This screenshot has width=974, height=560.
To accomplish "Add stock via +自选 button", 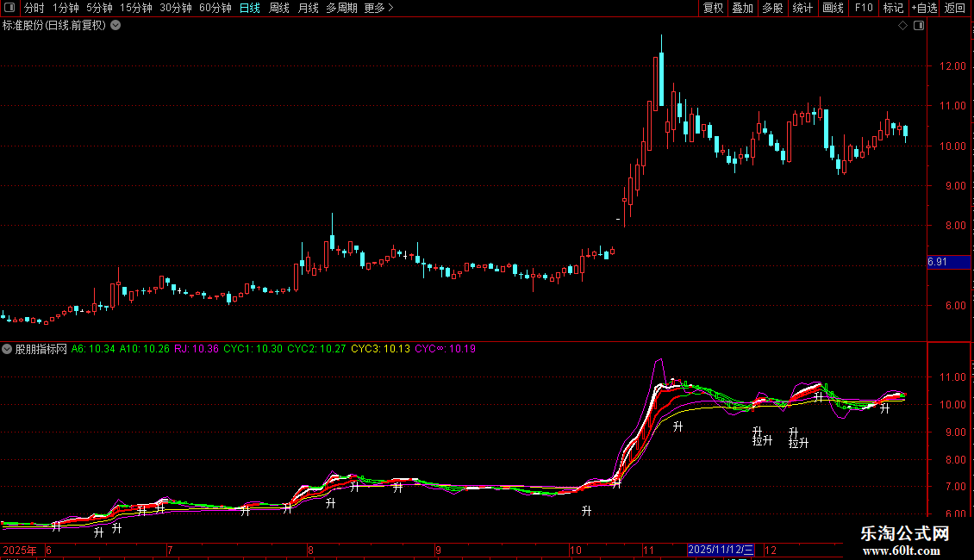I will tap(924, 8).
